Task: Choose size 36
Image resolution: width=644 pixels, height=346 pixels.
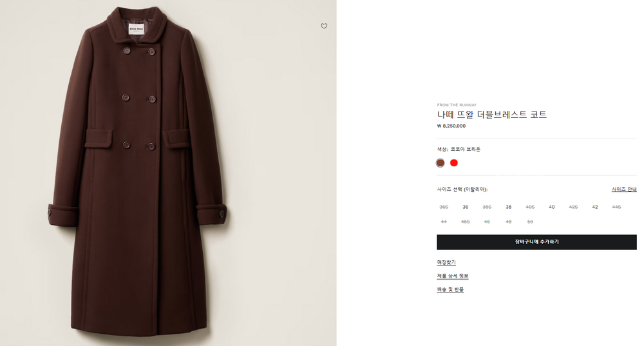Action: (x=465, y=207)
